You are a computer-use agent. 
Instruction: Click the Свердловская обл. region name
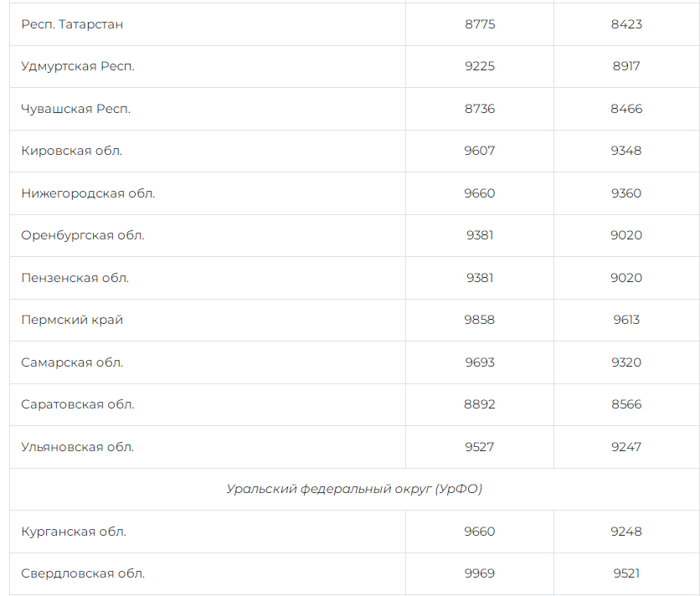(83, 573)
